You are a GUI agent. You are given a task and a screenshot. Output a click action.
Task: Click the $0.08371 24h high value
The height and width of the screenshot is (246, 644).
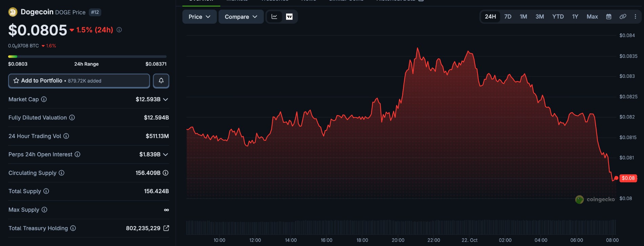click(156, 64)
